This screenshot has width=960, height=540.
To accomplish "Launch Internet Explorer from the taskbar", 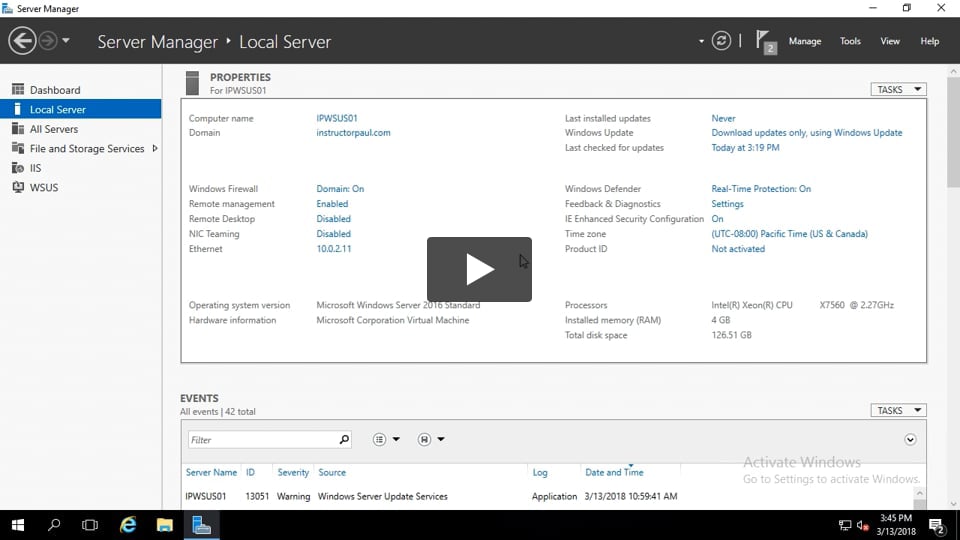I will [128, 525].
